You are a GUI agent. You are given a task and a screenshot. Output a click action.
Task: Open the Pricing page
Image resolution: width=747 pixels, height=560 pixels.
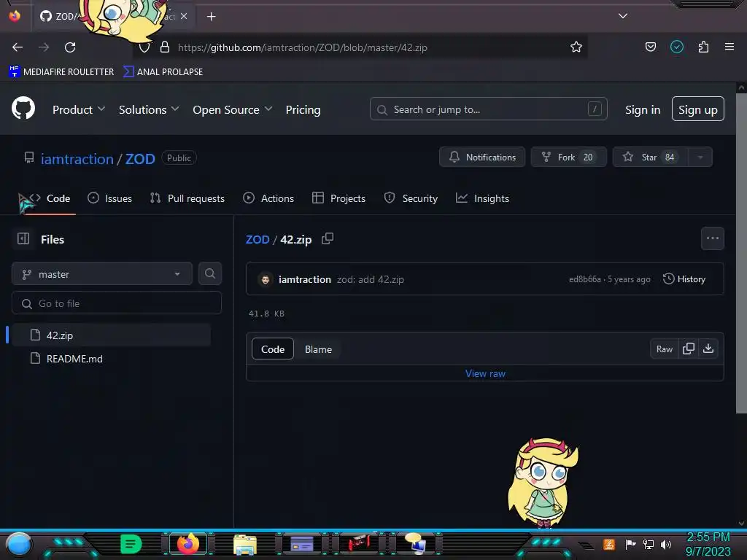(303, 109)
